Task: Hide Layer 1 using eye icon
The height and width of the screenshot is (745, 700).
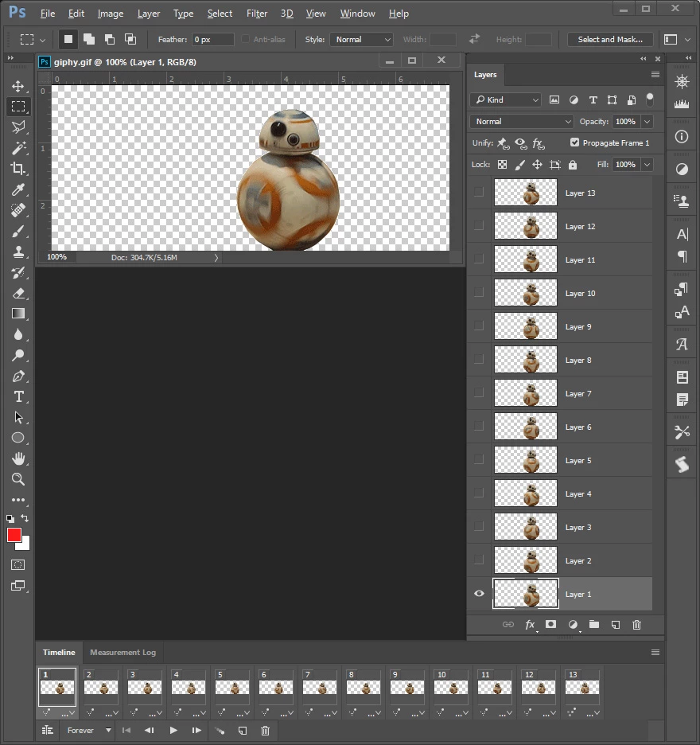Action: pyautogui.click(x=479, y=594)
